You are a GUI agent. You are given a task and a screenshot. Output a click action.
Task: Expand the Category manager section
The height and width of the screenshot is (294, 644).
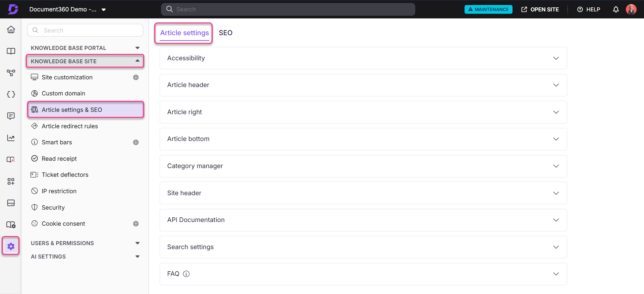[363, 166]
